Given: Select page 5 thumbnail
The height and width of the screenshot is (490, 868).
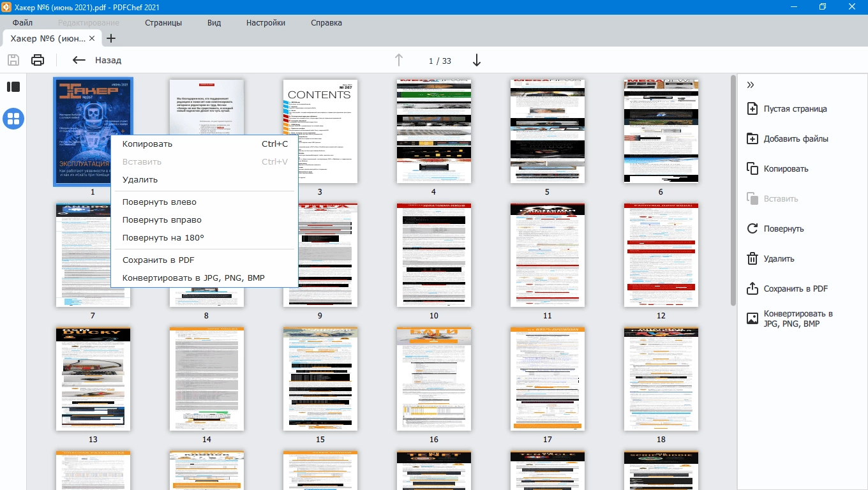Looking at the screenshot, I should [547, 131].
